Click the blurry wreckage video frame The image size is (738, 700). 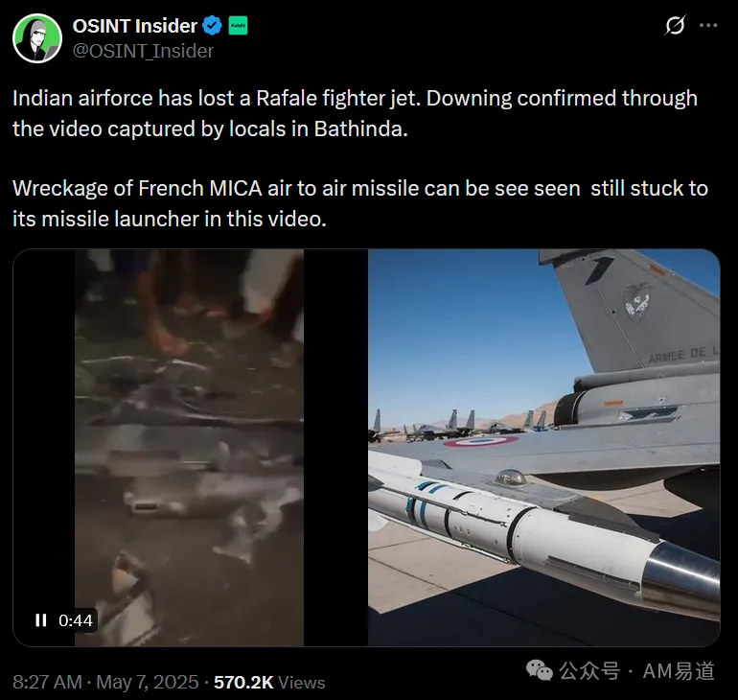coord(189,447)
